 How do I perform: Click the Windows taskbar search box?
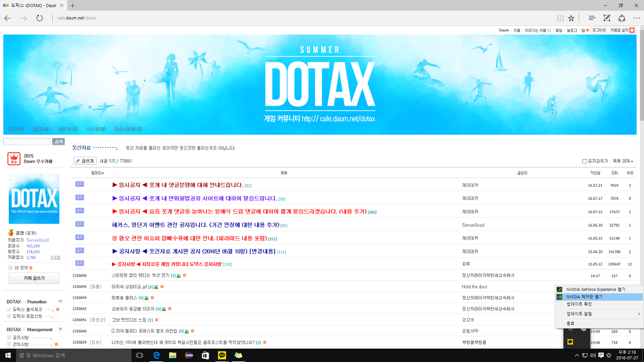(x=74, y=356)
